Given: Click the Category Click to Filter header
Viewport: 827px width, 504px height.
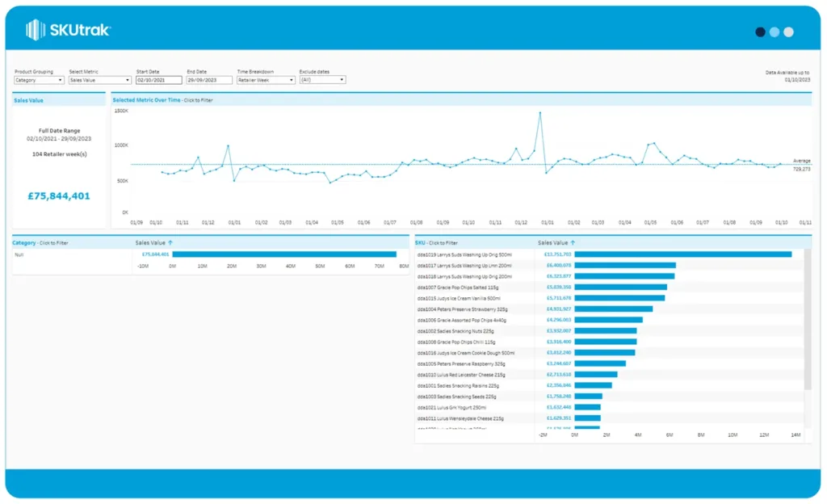Looking at the screenshot, I should point(40,243).
